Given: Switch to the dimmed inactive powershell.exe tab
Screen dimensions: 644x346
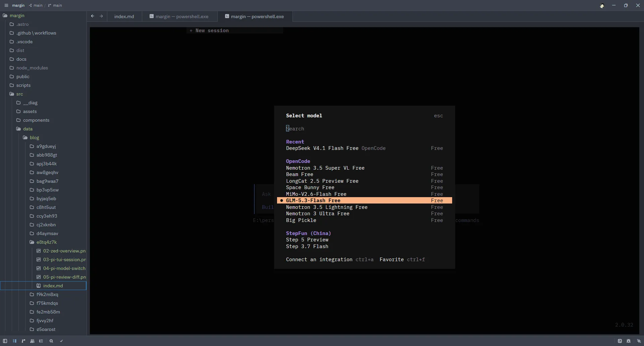Looking at the screenshot, I should tap(179, 16).
